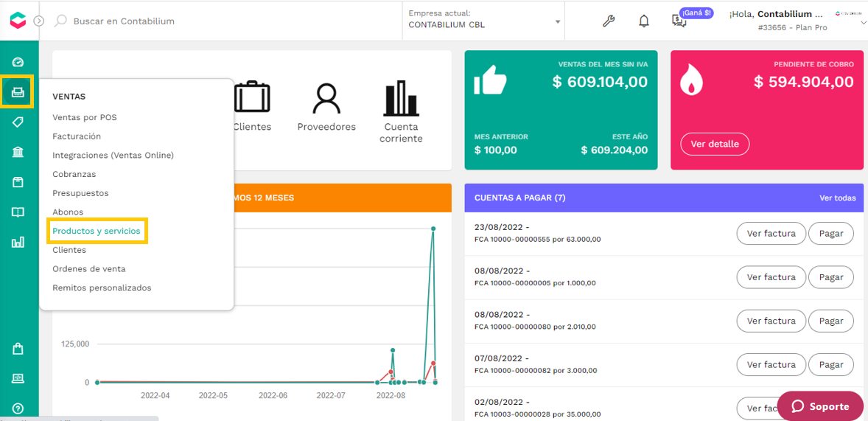The height and width of the screenshot is (421, 868).
Task: Ver factura for FCA 10000-00000005
Action: [771, 277]
